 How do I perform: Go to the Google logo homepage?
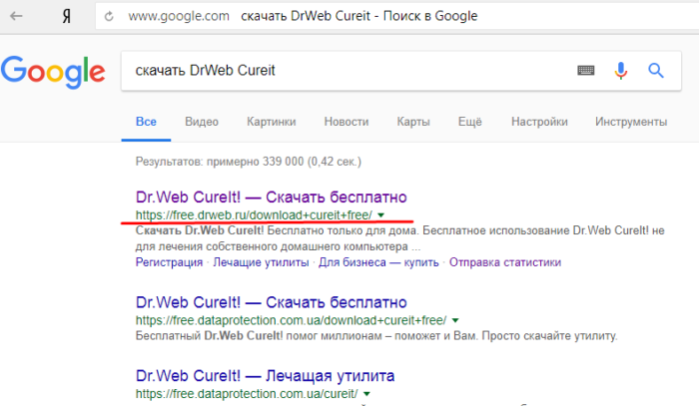click(x=53, y=72)
